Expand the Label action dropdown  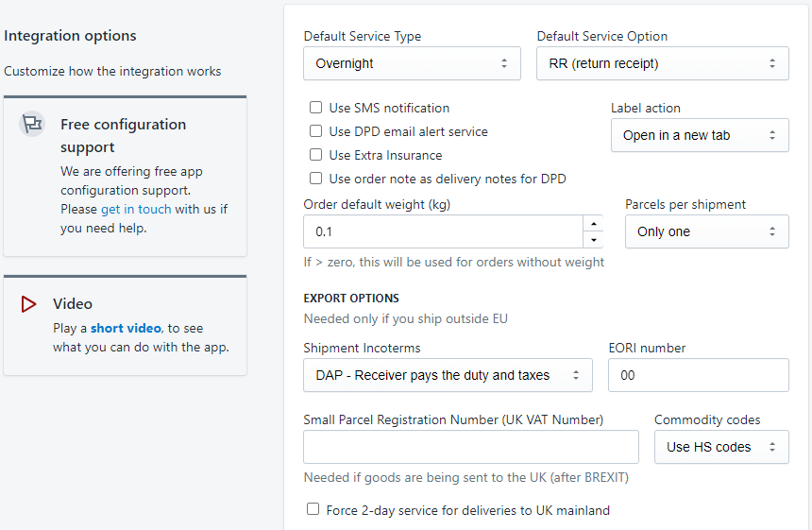[x=700, y=135]
